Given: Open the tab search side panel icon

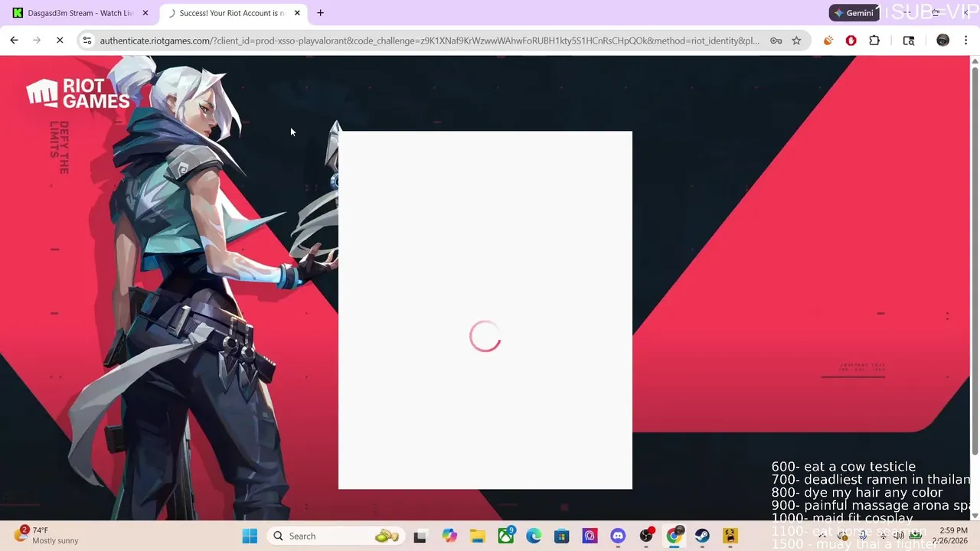Looking at the screenshot, I should pos(909,41).
